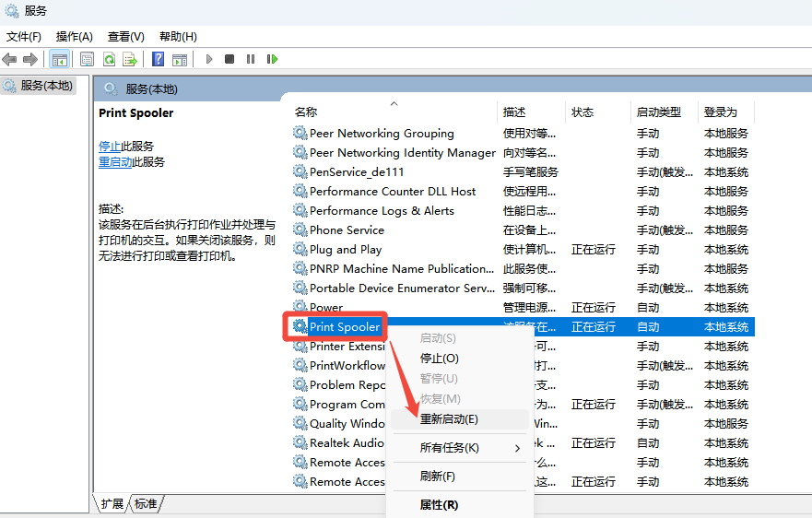Sort by the 状态 column header
This screenshot has width=812, height=518.
point(598,112)
